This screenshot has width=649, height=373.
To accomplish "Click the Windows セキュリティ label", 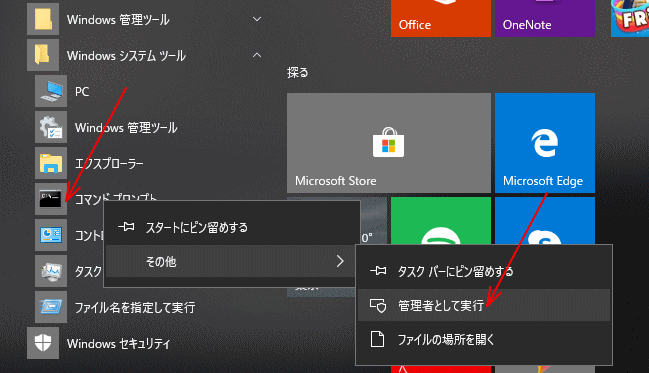I will click(x=118, y=344).
